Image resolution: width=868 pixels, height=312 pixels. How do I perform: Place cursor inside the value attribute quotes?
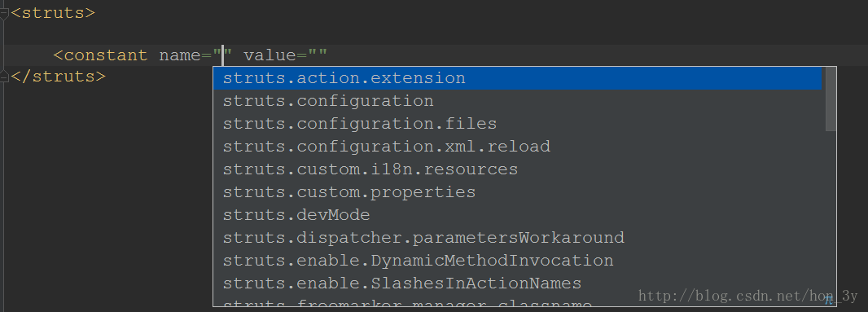tap(317, 55)
